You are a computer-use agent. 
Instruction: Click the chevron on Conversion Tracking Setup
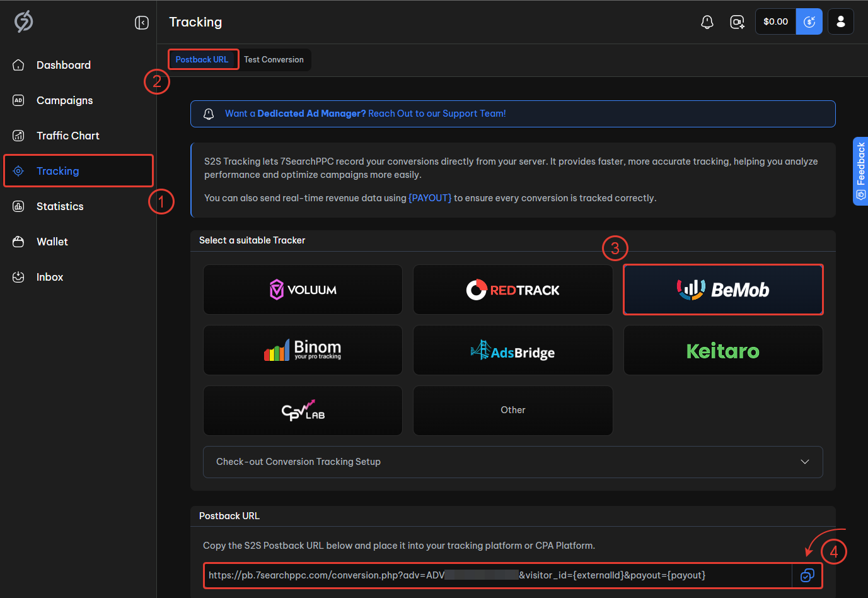805,462
